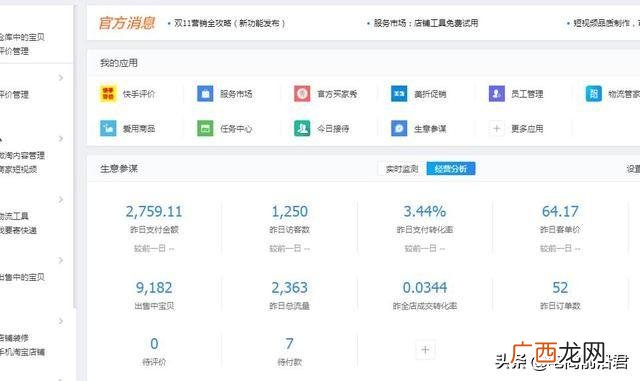Expand the sidebar chevron above 微淘内容管理
The width and height of the screenshot is (640, 381).
click(x=61, y=139)
